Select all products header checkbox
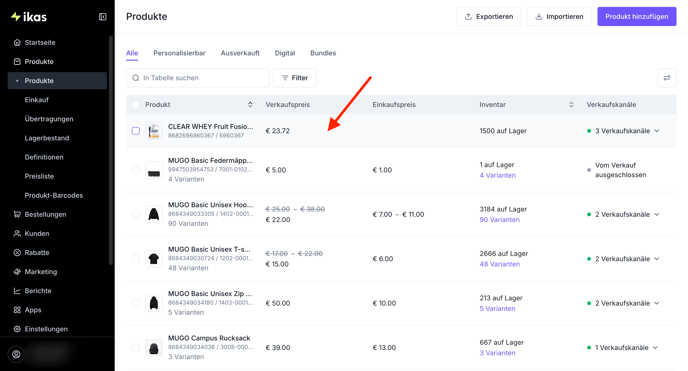The height and width of the screenshot is (371, 688). (136, 104)
